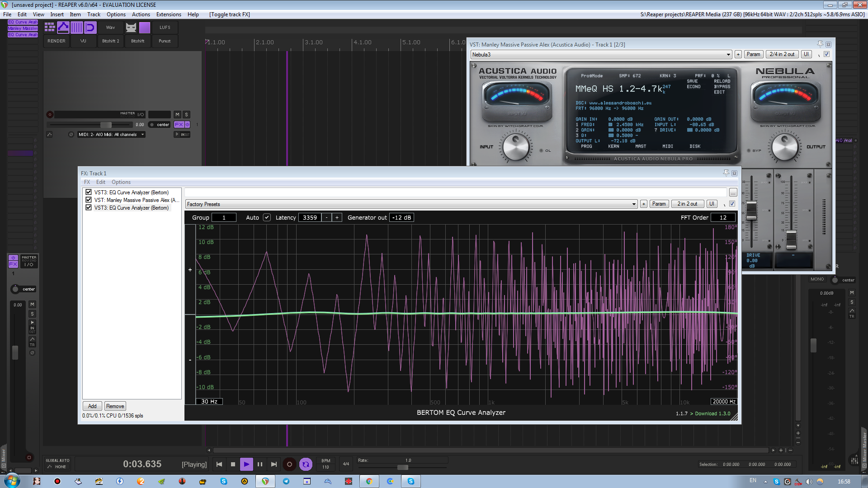Click the track 1 volume fader
Image resolution: width=868 pixels, height=488 pixels.
click(106, 125)
